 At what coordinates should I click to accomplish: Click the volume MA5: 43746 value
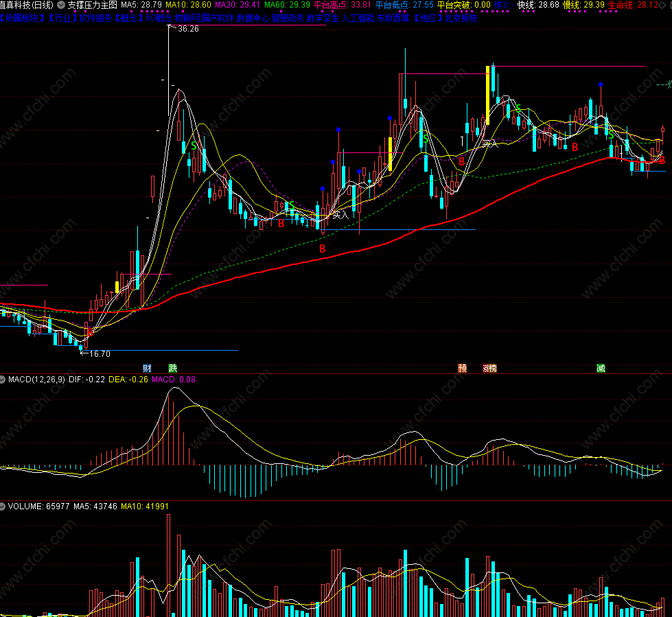(x=95, y=506)
